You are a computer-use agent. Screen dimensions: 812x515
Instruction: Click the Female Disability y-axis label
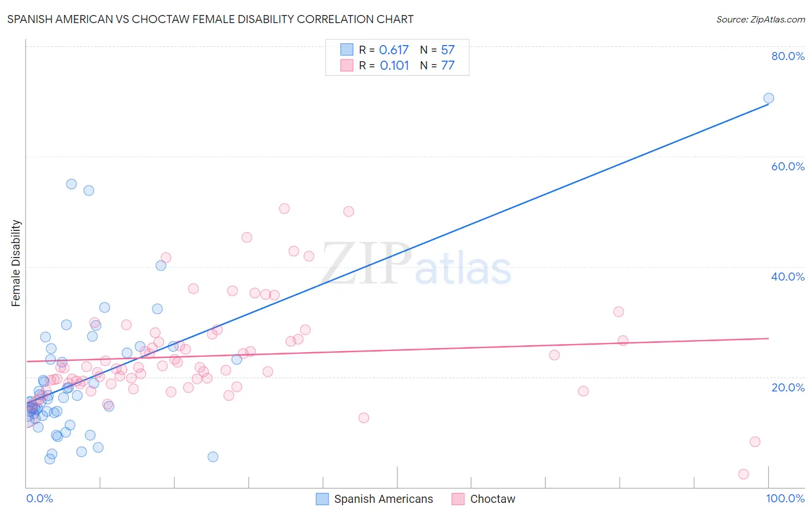16,263
